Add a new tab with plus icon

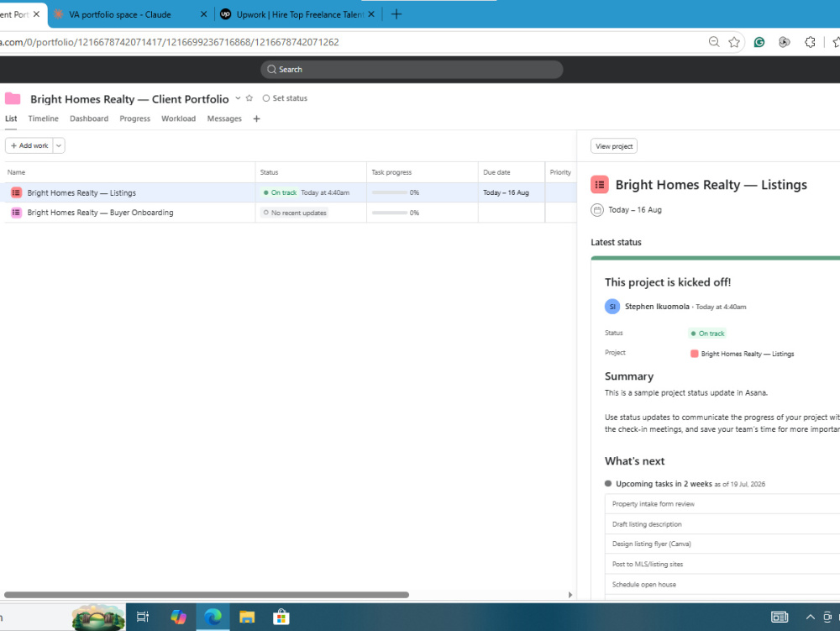(x=256, y=119)
